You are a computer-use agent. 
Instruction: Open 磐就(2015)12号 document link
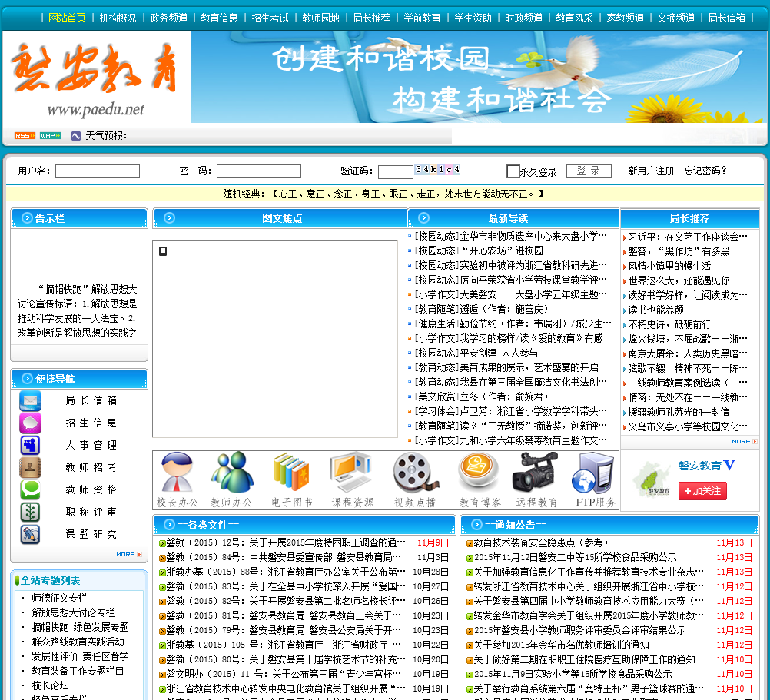[286, 542]
